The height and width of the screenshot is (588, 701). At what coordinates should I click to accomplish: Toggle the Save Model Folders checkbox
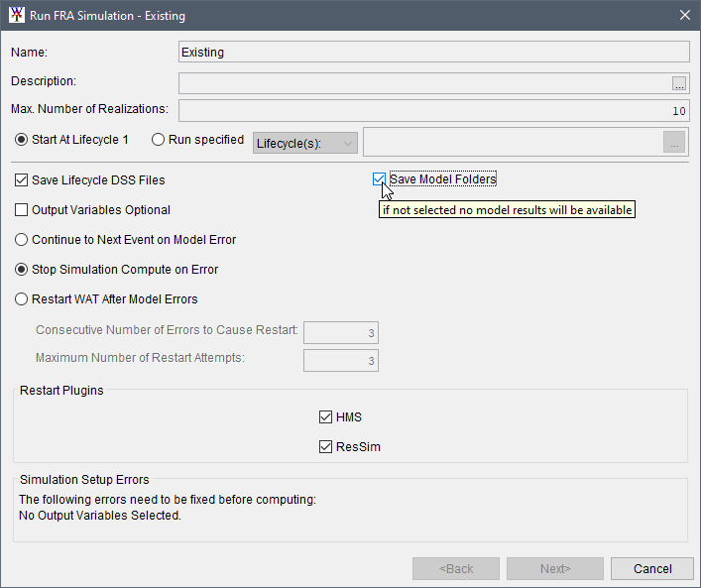tap(379, 179)
